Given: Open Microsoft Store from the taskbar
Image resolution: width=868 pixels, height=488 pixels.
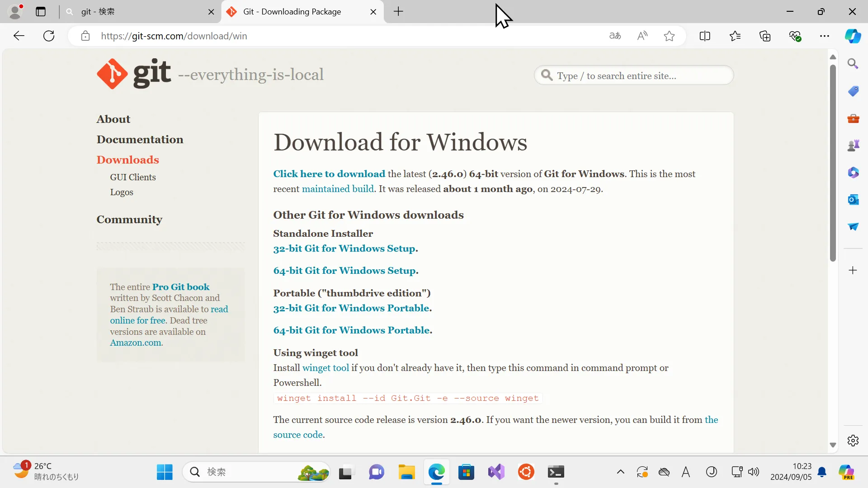Looking at the screenshot, I should click(x=466, y=472).
